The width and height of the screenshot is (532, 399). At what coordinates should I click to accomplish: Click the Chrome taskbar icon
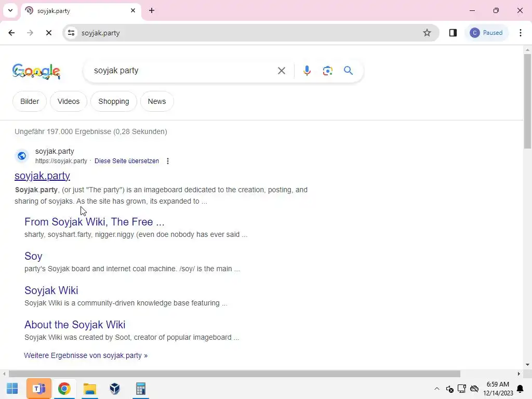[64, 389]
